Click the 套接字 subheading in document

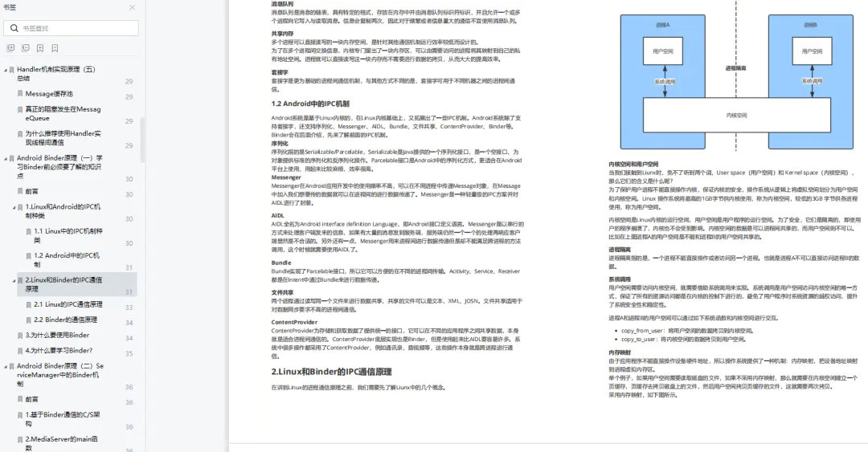point(280,72)
